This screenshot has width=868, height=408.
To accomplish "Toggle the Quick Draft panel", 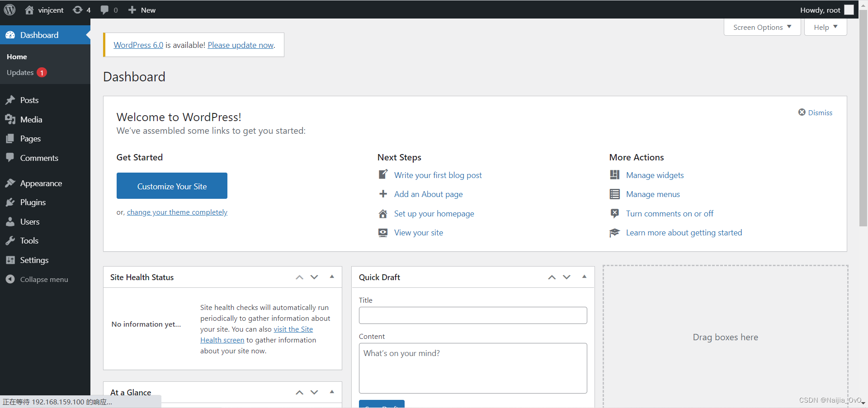I will (x=584, y=277).
